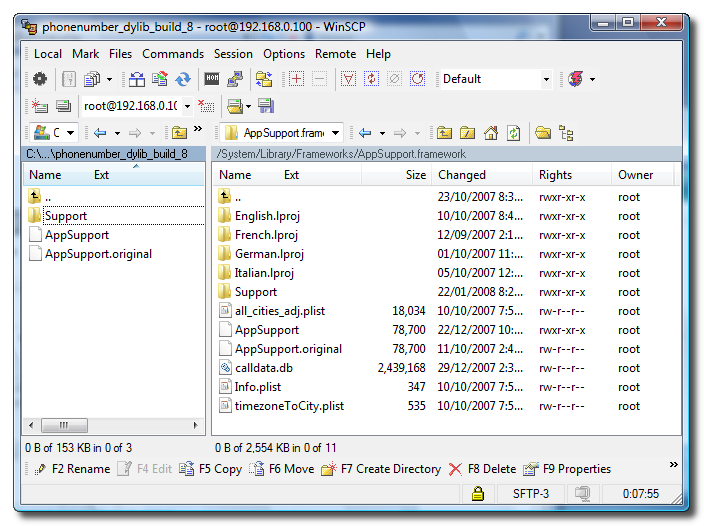Click the file queue copy icon
The image size is (704, 526).
92,79
